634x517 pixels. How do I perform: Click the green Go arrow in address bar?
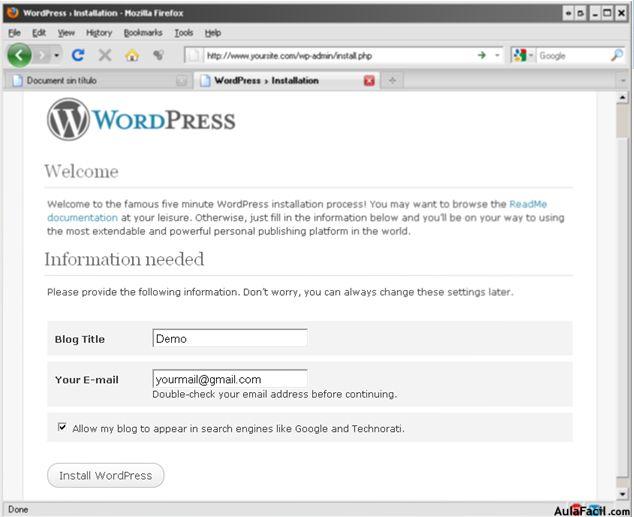point(482,55)
